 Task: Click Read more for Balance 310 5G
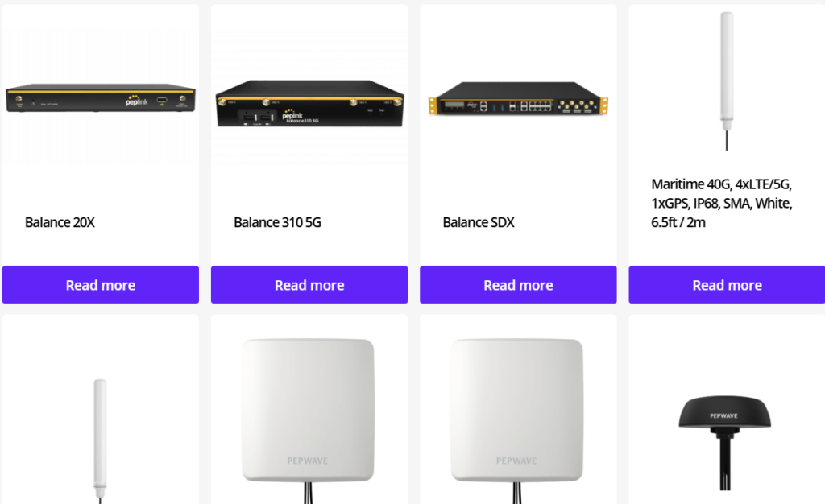[309, 285]
